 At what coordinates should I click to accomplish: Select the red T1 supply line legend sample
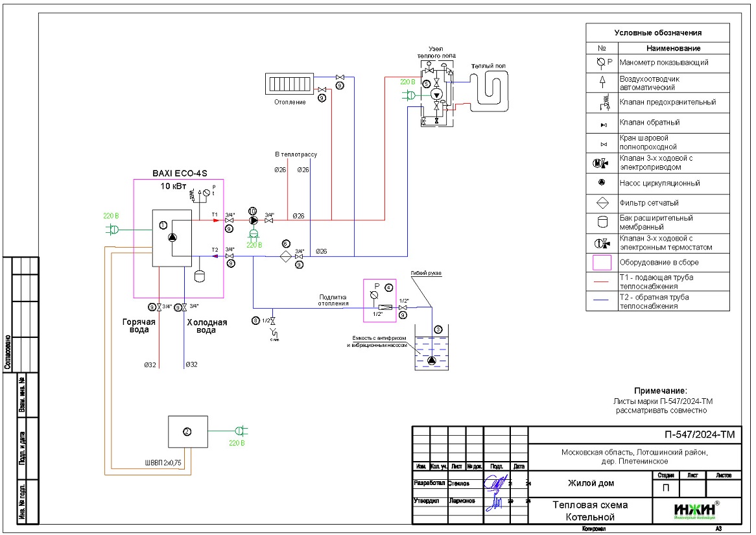pyautogui.click(x=602, y=282)
